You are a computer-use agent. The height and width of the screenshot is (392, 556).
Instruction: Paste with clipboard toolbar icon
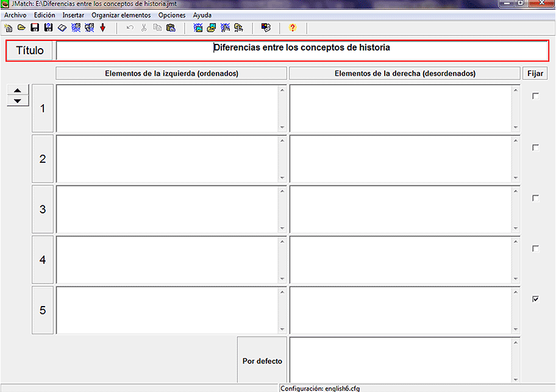pos(171,27)
